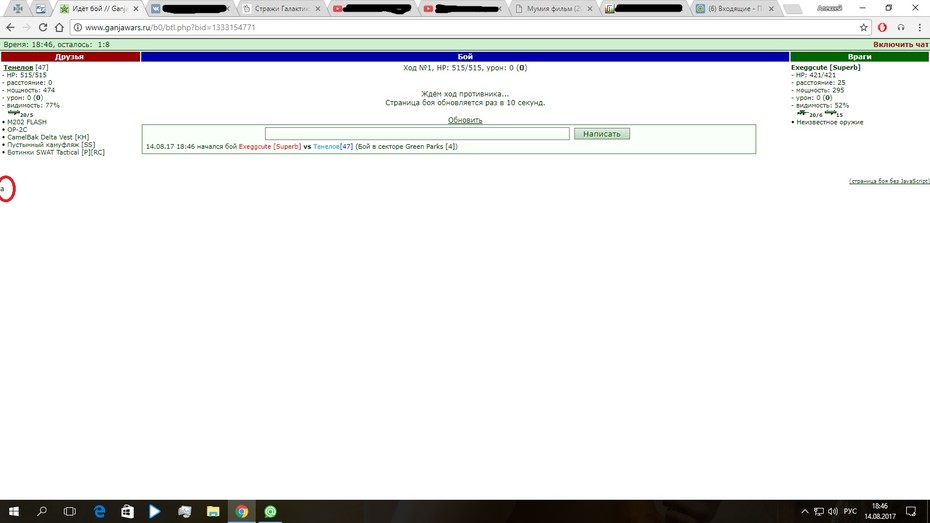This screenshot has height=523, width=930.
Task: Click 'Неизвестное оружие' enemy weapon text
Action: pyautogui.click(x=830, y=122)
